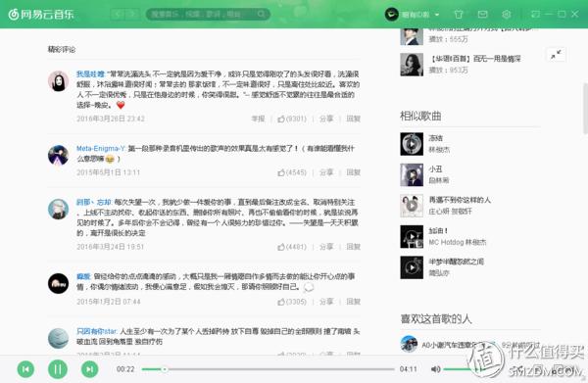Like the Meta-Enigma-Y comment with 4545 likes

292,172
